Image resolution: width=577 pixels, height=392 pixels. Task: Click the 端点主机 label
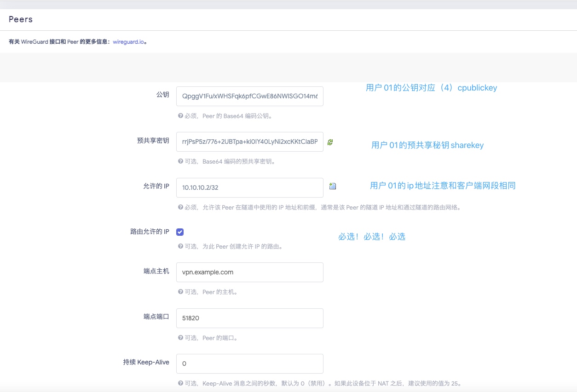[156, 271]
